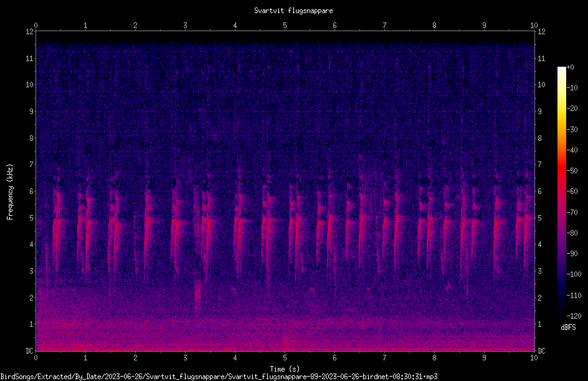The width and height of the screenshot is (588, 381).
Task: Click the '12' tick on the right frequency axis
Action: tap(541, 32)
